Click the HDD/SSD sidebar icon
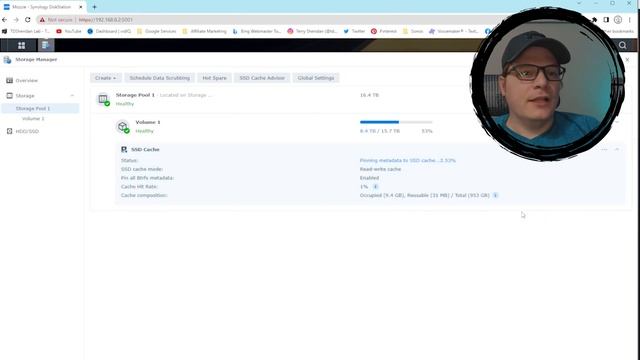This screenshot has height=360, width=640. pos(9,131)
